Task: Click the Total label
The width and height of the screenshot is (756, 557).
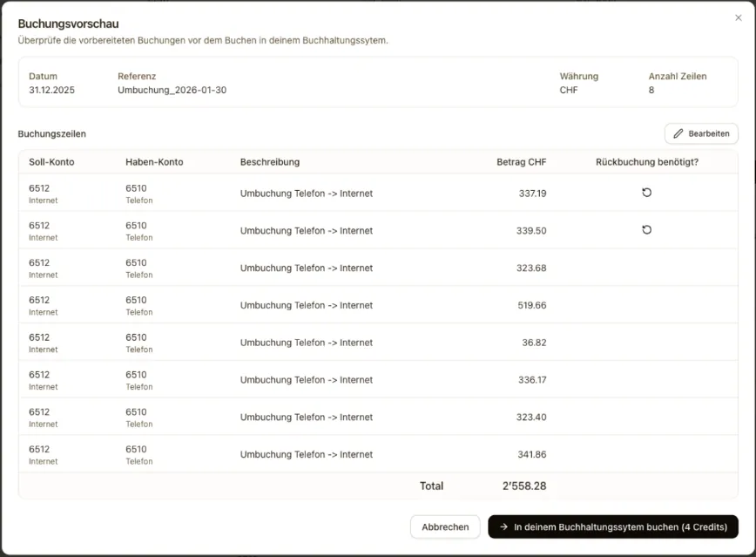Action: [431, 486]
